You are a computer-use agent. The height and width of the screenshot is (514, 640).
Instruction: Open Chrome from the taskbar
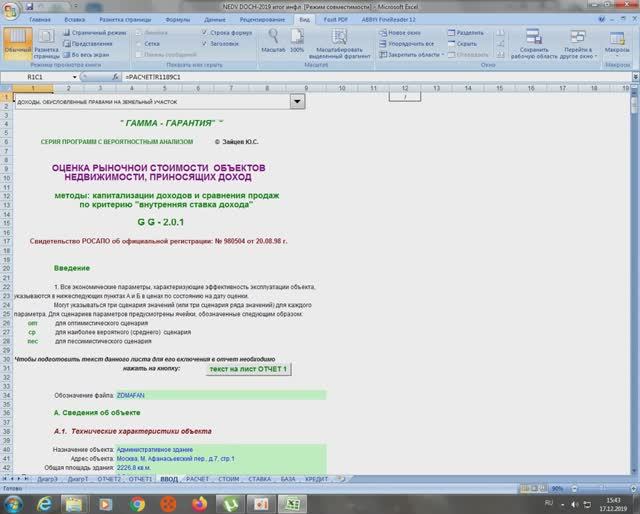(138, 504)
